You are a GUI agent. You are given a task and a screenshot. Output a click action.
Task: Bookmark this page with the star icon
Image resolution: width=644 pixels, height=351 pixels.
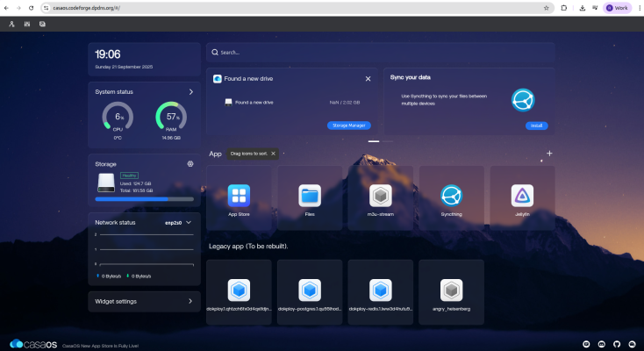pos(547,8)
